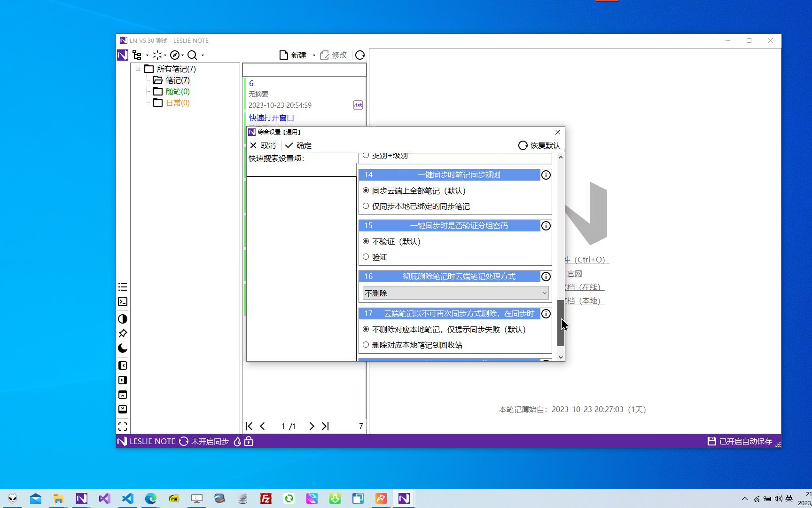Image resolution: width=812 pixels, height=508 pixels.
Task: Open the command panel icon in sidebar
Action: tap(123, 302)
